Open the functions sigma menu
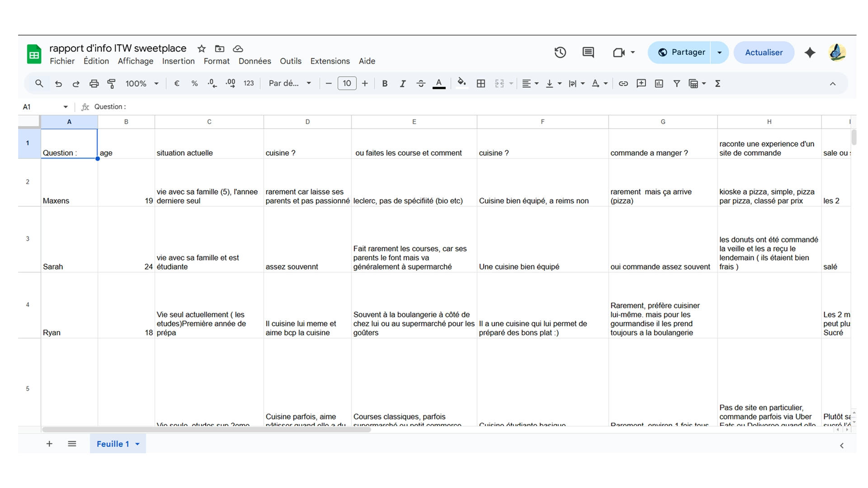 (717, 84)
